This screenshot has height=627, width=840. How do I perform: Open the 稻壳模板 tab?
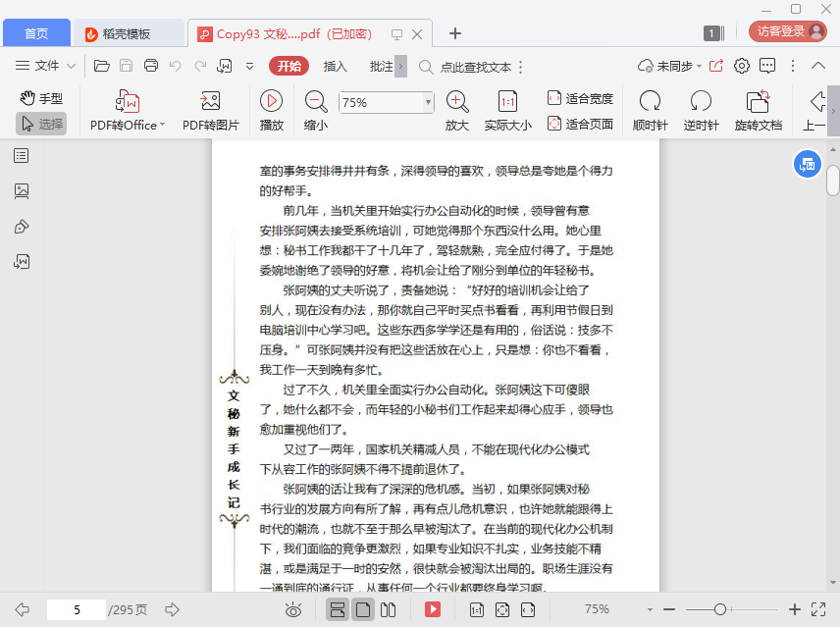pos(130,33)
